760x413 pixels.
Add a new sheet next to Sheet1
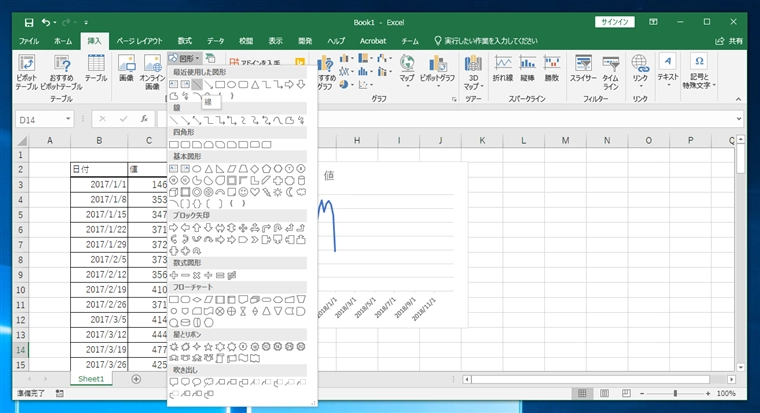(136, 379)
